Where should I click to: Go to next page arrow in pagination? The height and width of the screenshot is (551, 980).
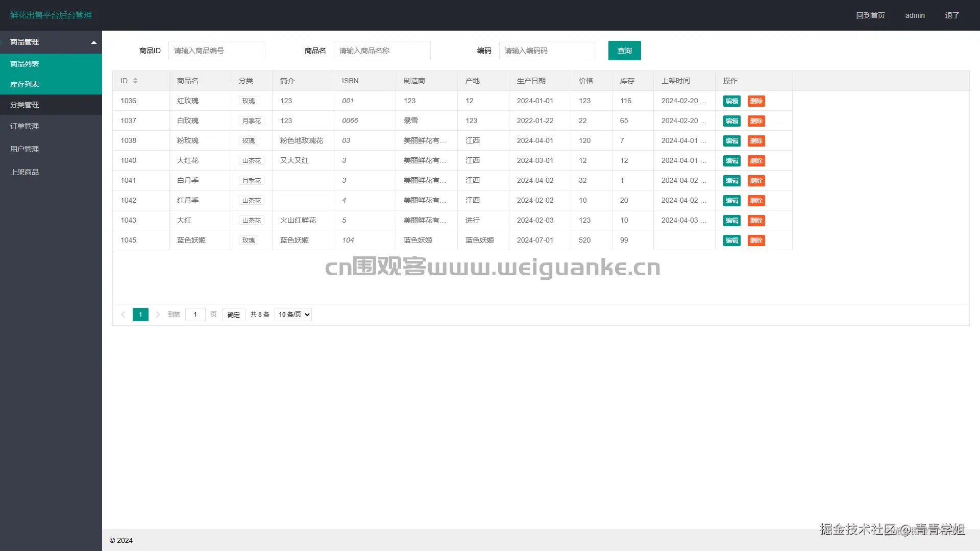(158, 315)
